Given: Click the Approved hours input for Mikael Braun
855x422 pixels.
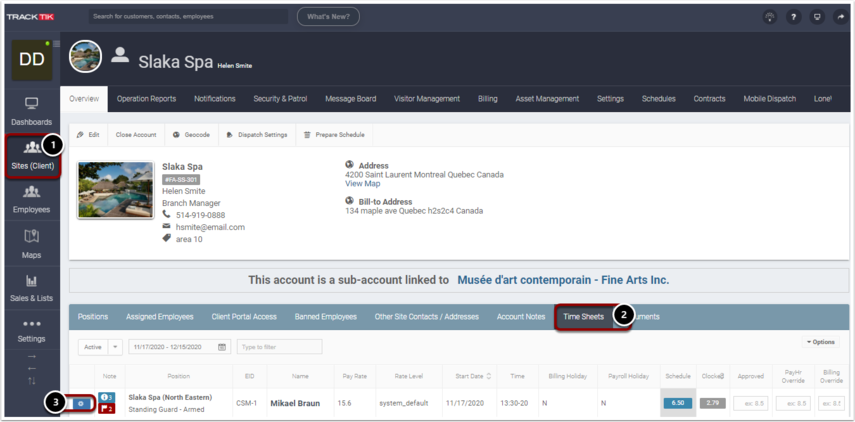Looking at the screenshot, I should coord(751,403).
